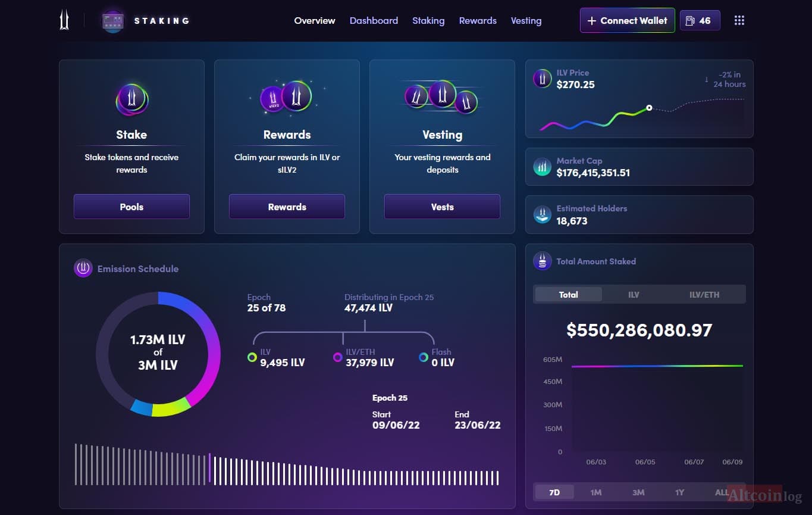The width and height of the screenshot is (812, 515).
Task: Click the Connect Wallet button
Action: click(628, 20)
